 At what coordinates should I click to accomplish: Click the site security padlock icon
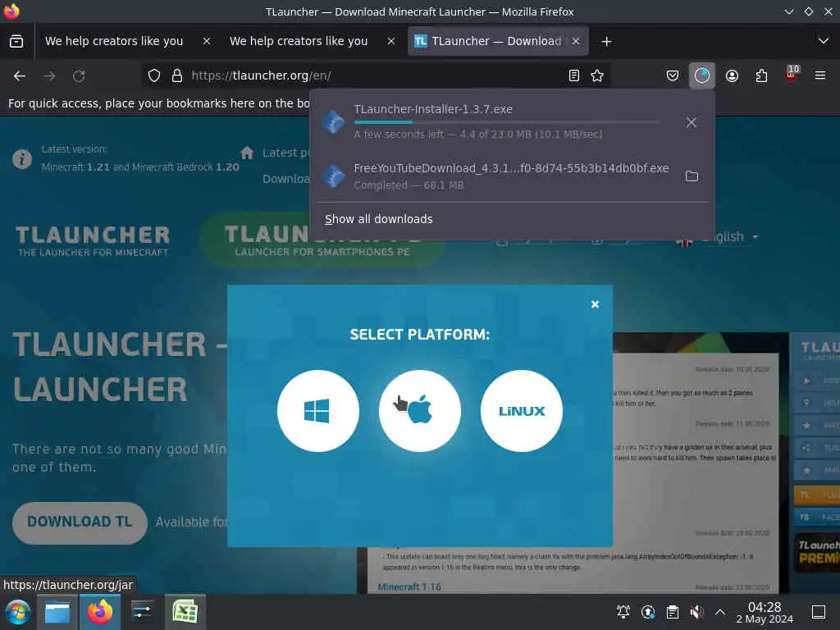(x=177, y=75)
